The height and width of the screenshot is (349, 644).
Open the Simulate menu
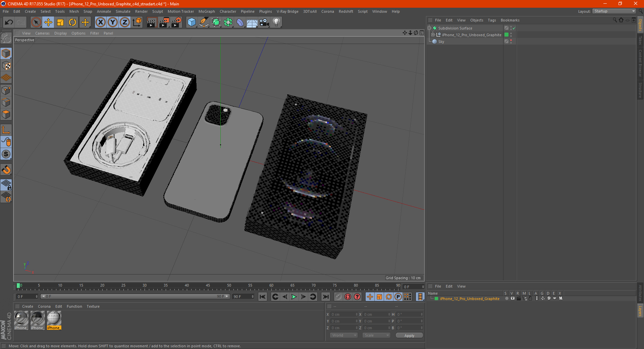click(x=123, y=11)
